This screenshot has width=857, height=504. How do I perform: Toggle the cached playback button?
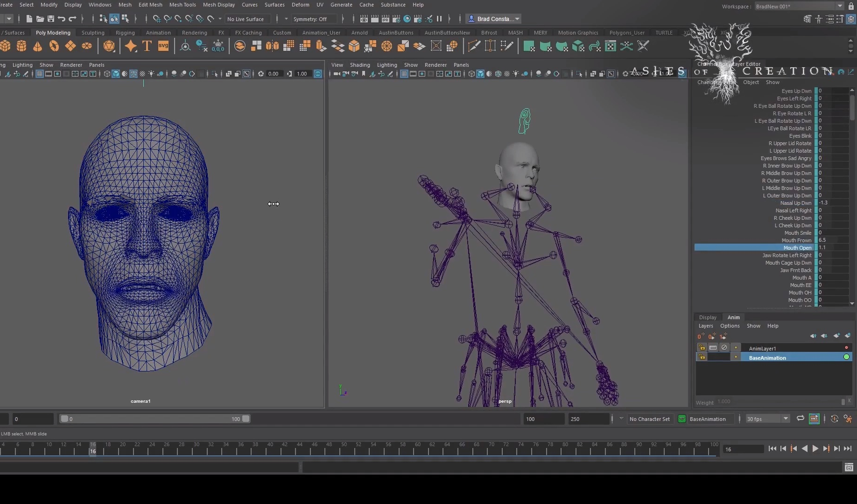point(814,419)
